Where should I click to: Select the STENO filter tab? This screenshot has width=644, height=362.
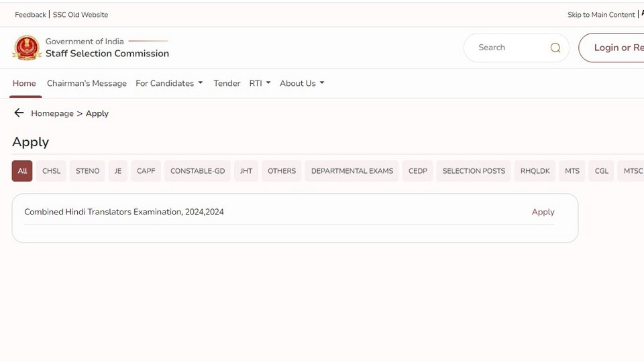click(87, 171)
